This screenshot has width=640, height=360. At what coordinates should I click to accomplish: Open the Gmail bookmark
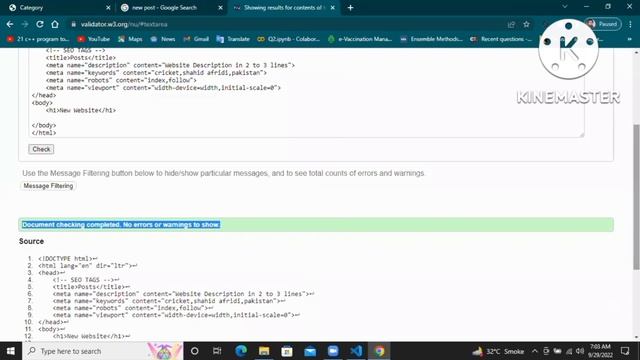point(196,39)
